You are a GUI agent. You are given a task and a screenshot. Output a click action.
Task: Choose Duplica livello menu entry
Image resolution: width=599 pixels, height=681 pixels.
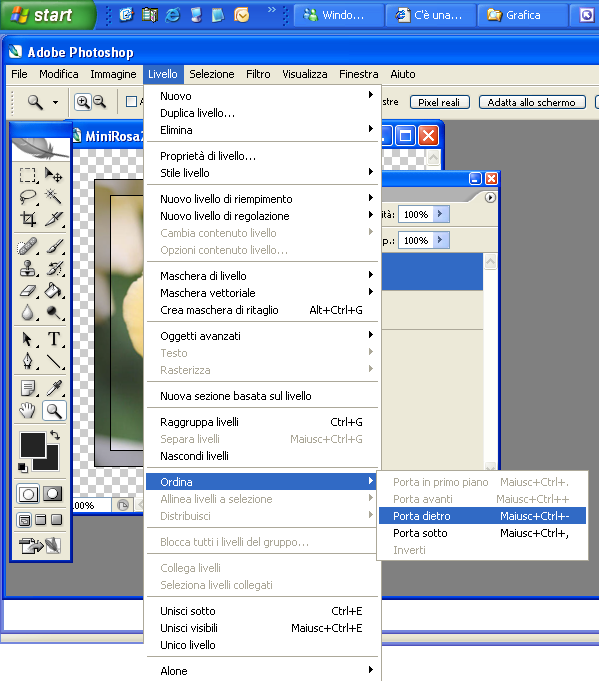click(x=262, y=113)
